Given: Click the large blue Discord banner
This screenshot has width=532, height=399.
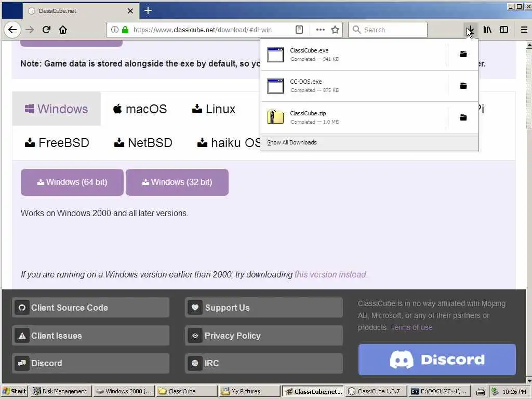Looking at the screenshot, I should 437,360.
